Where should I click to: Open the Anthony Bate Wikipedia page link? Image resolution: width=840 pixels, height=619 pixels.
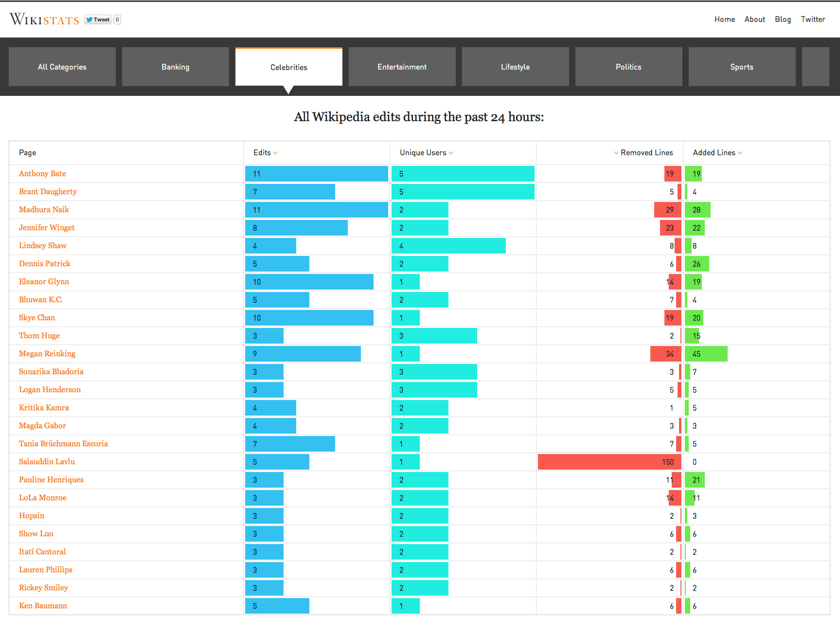(x=42, y=174)
